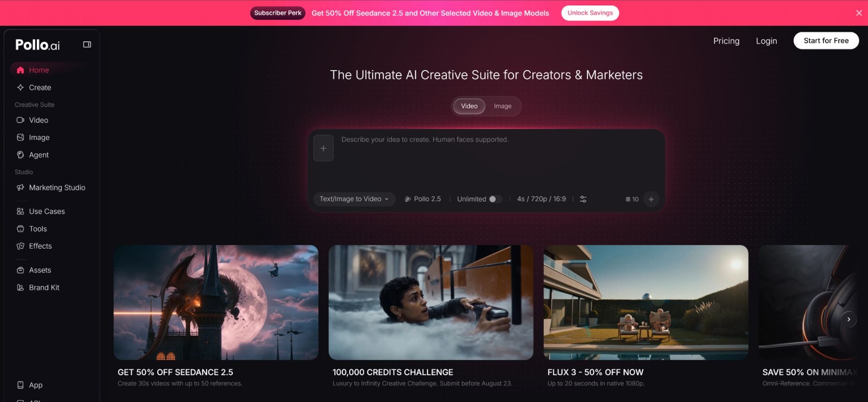The image size is (868, 402).
Task: Open the 4s / 720p / 16:9 settings
Action: point(541,199)
